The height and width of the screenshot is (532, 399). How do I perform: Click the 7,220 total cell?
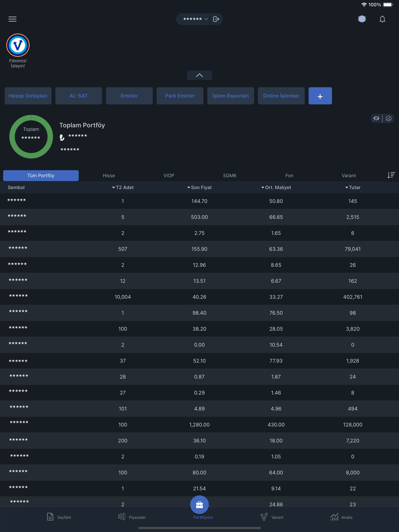[353, 441]
